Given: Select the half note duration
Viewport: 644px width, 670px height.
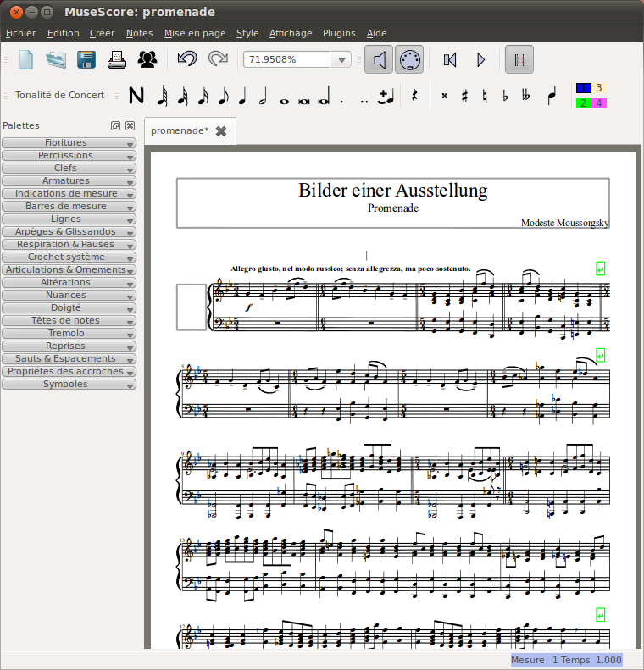Looking at the screenshot, I should coord(263,95).
